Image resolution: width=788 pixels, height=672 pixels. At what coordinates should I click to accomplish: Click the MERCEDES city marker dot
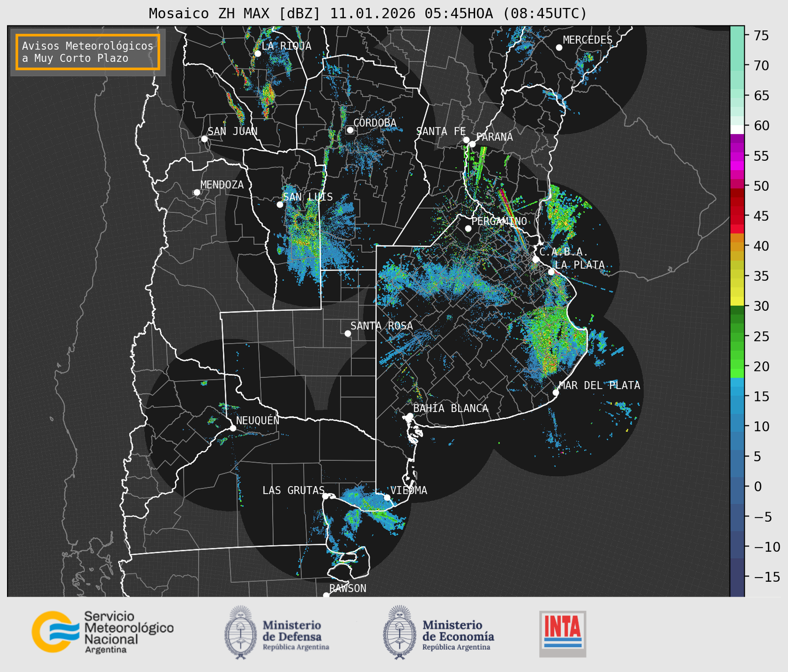click(559, 48)
